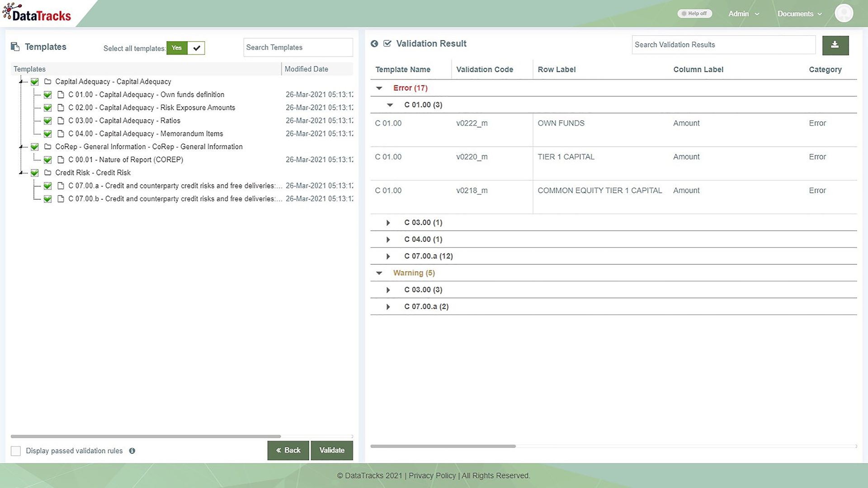The image size is (868, 488).
Task: Collapse the Warning (5) group
Action: tap(379, 273)
